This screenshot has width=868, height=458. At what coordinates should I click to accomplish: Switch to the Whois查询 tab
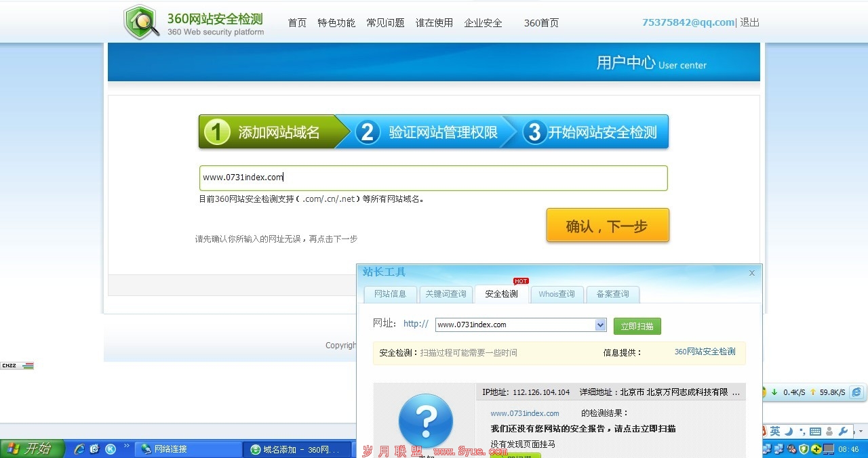[x=557, y=294]
